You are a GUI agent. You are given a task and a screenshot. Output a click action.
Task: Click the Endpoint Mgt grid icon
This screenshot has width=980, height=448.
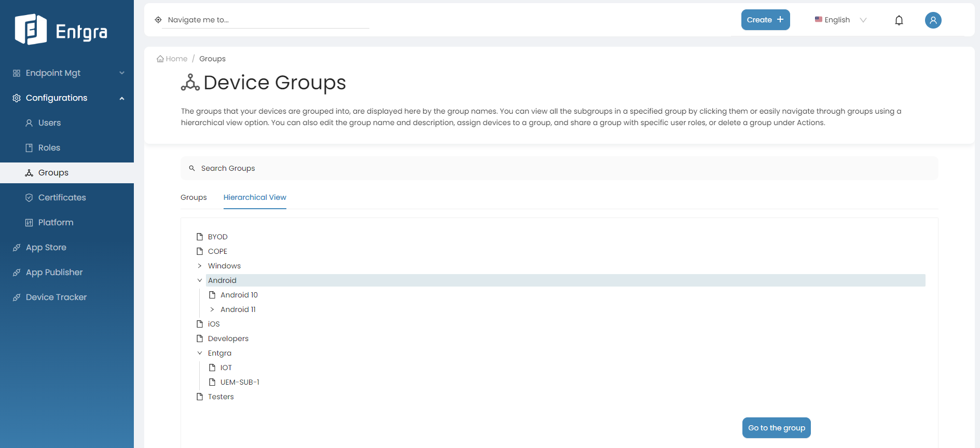(17, 73)
